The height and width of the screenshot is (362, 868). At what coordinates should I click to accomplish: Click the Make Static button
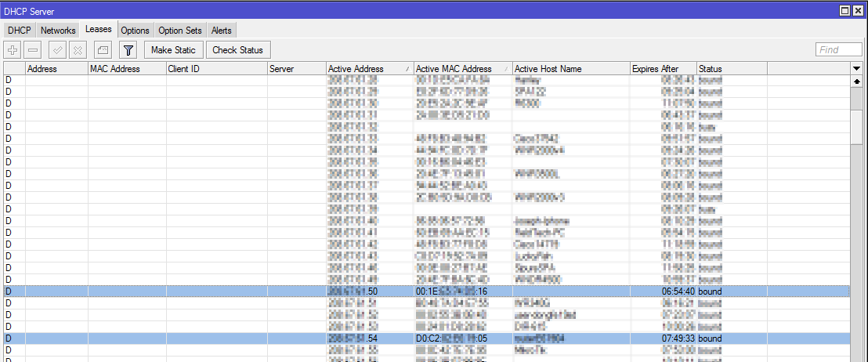tap(174, 50)
